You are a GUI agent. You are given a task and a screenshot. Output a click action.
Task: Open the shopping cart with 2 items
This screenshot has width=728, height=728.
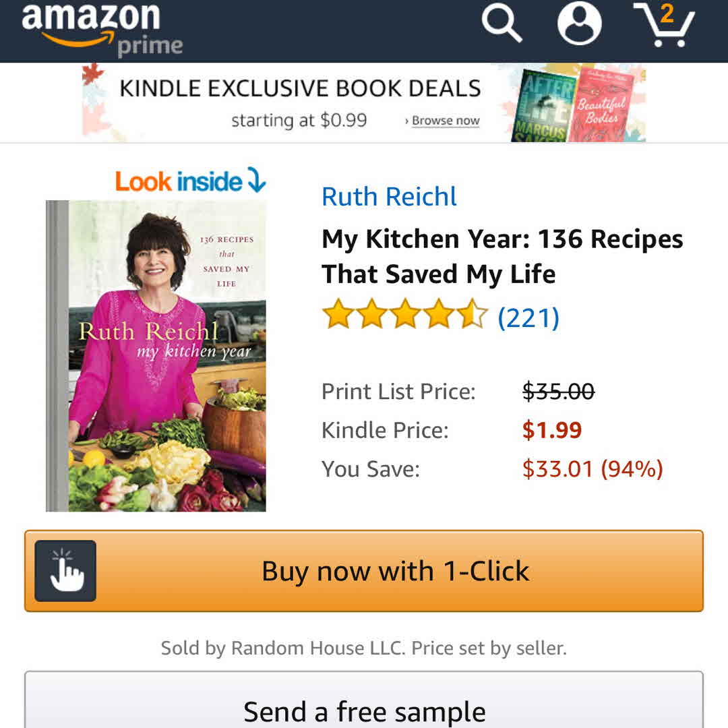[x=665, y=25]
